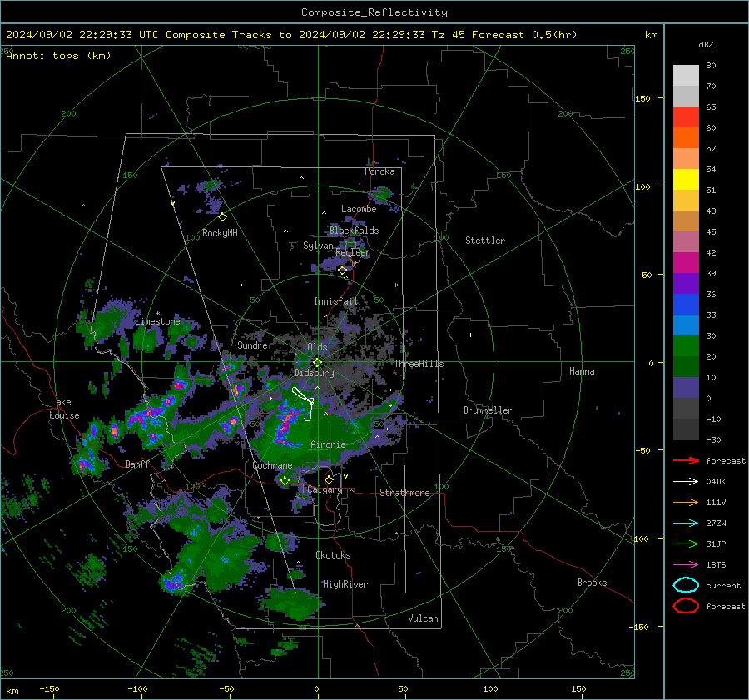Click the 65 dBZ red color swatch

point(686,117)
